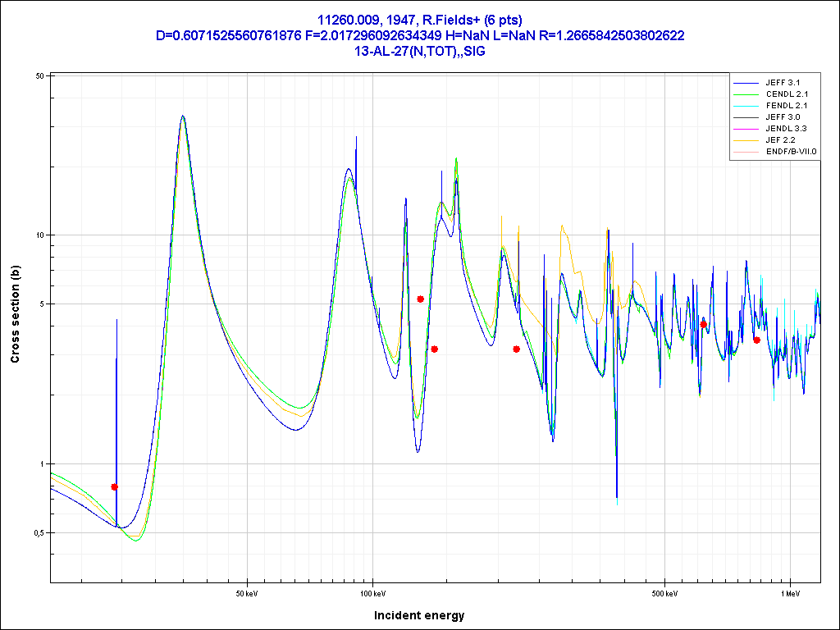This screenshot has width=840, height=630.
Task: Click the rightmost red data point
Action: pos(756,340)
